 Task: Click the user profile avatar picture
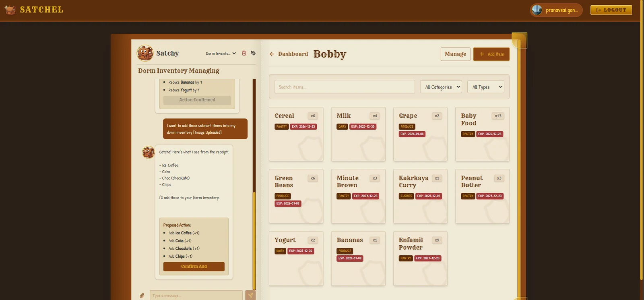pos(537,10)
